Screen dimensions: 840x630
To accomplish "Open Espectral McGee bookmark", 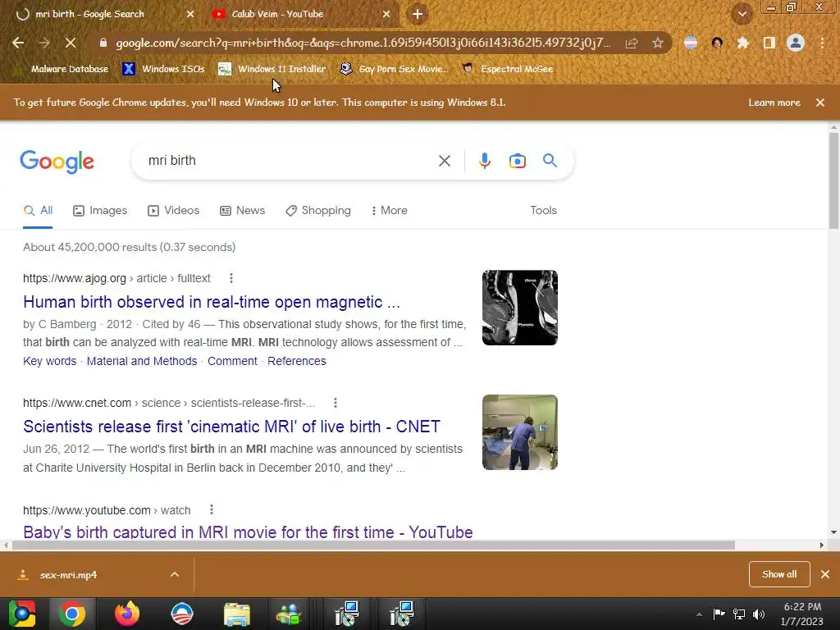I will click(507, 69).
